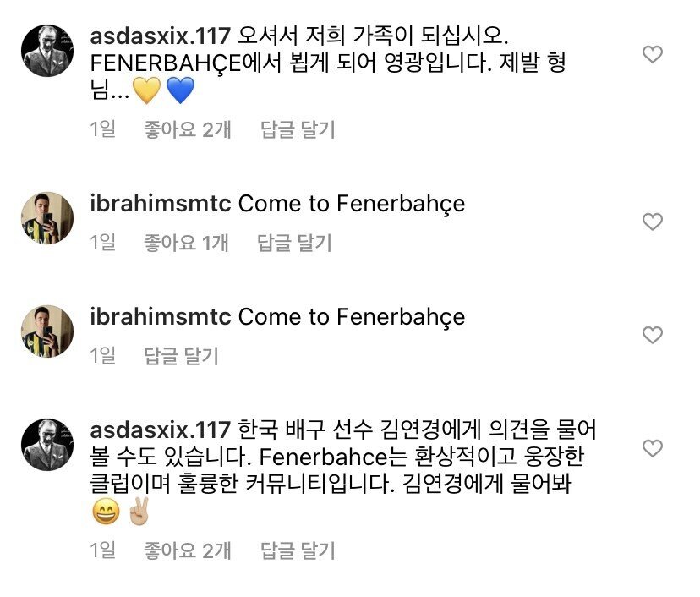
Task: Open avatar beside the 김연경 comment
Action: click(46, 442)
